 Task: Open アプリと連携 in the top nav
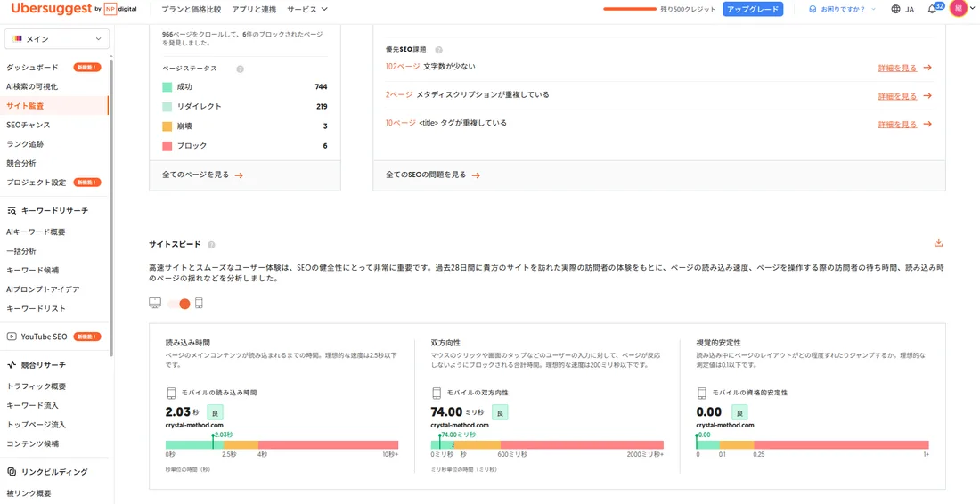[254, 10]
